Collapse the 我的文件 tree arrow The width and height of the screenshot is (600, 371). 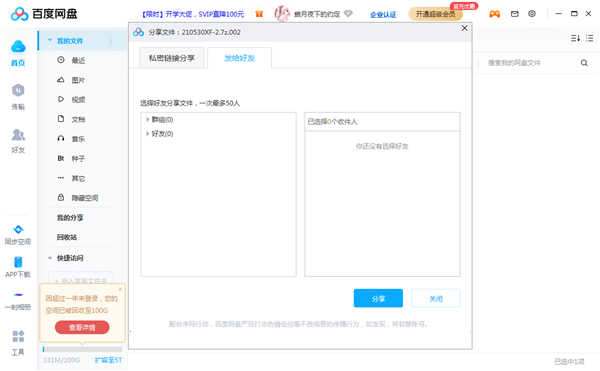pos(50,40)
